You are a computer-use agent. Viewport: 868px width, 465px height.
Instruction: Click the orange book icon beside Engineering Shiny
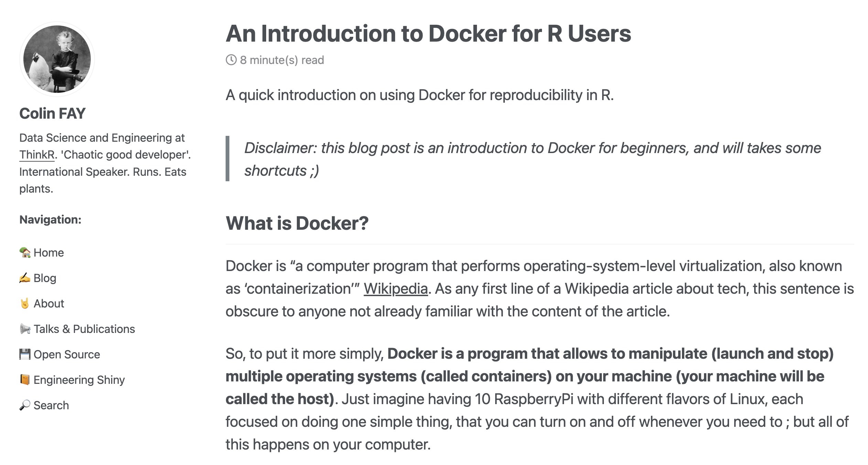(25, 380)
